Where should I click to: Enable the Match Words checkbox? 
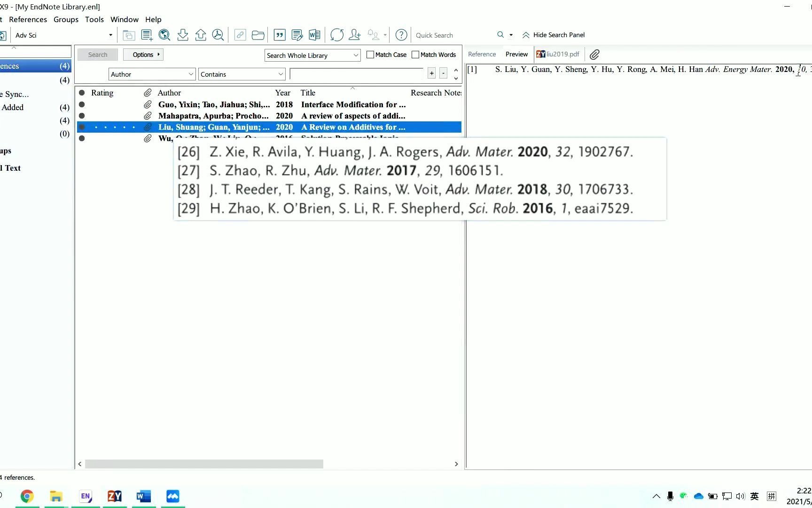pos(415,55)
